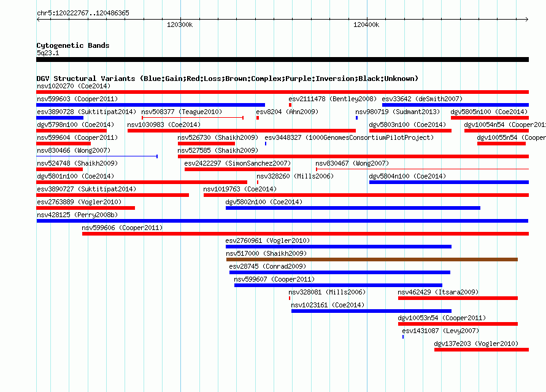Select esv33642 (deSmith2007) label
This screenshot has height=392, width=546.
(x=422, y=99)
